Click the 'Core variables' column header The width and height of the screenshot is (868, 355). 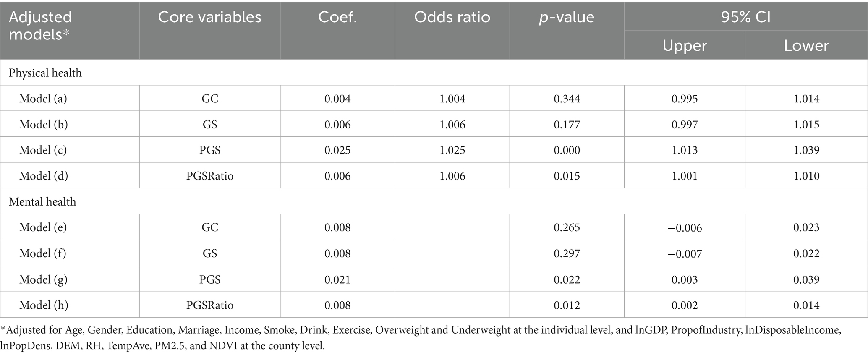coord(209,17)
